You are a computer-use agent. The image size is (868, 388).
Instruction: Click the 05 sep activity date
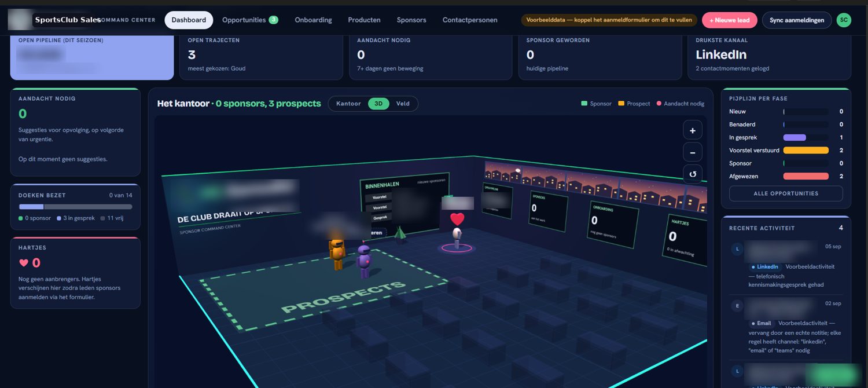(x=833, y=246)
